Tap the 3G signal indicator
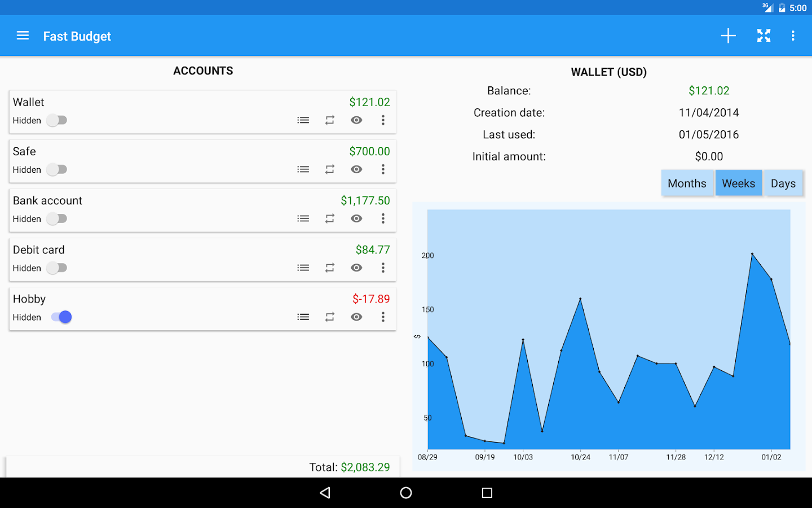The height and width of the screenshot is (508, 812). (767, 7)
